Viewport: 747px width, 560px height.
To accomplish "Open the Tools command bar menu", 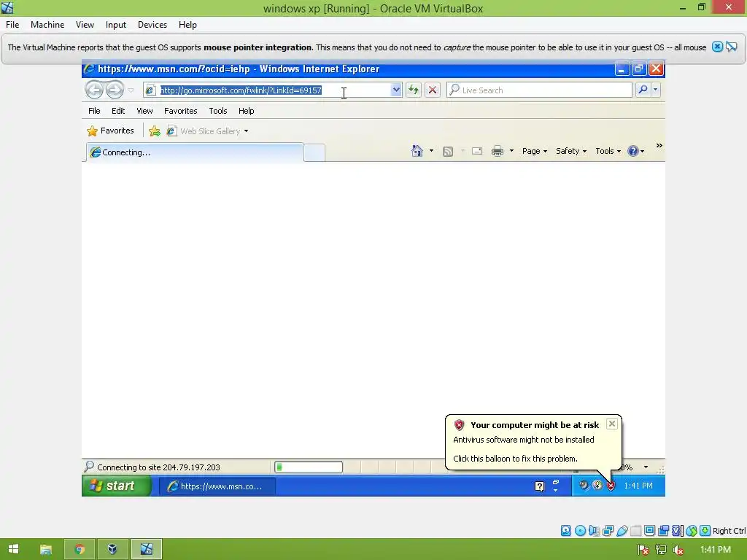I will click(608, 151).
